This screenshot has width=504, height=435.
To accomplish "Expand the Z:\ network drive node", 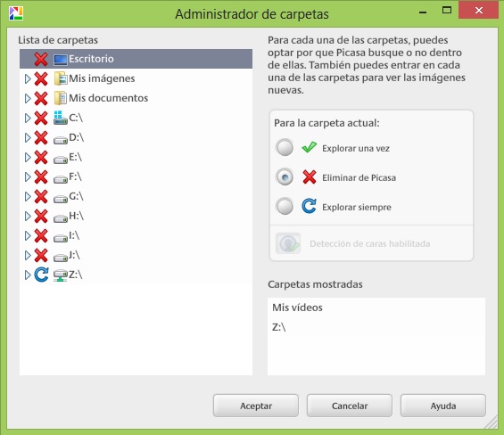I will (x=28, y=275).
